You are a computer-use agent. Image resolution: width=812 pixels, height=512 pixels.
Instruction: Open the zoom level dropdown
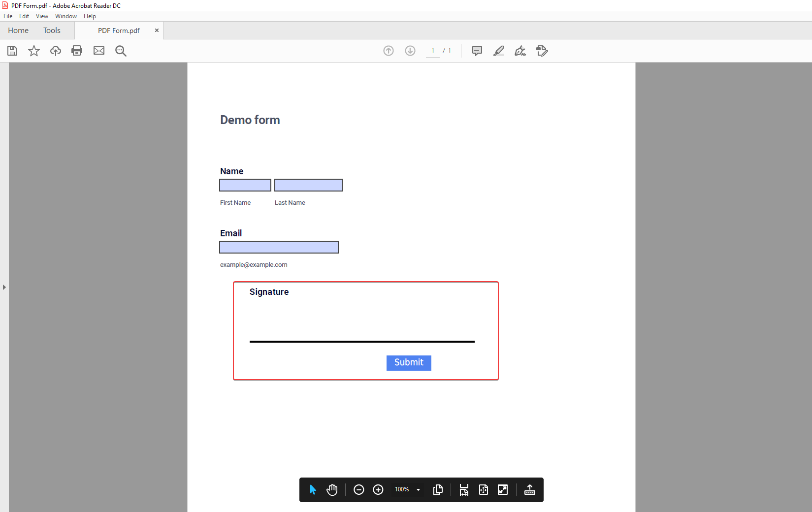coord(418,489)
